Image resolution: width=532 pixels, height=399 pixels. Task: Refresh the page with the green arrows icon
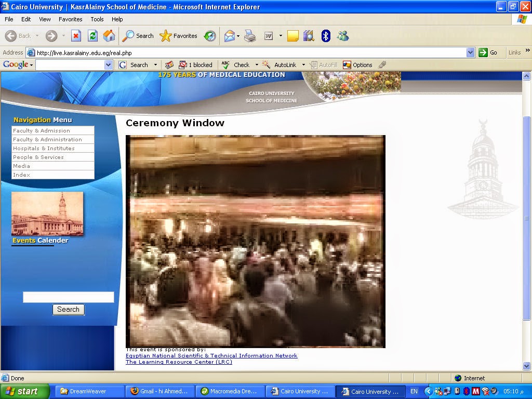92,36
